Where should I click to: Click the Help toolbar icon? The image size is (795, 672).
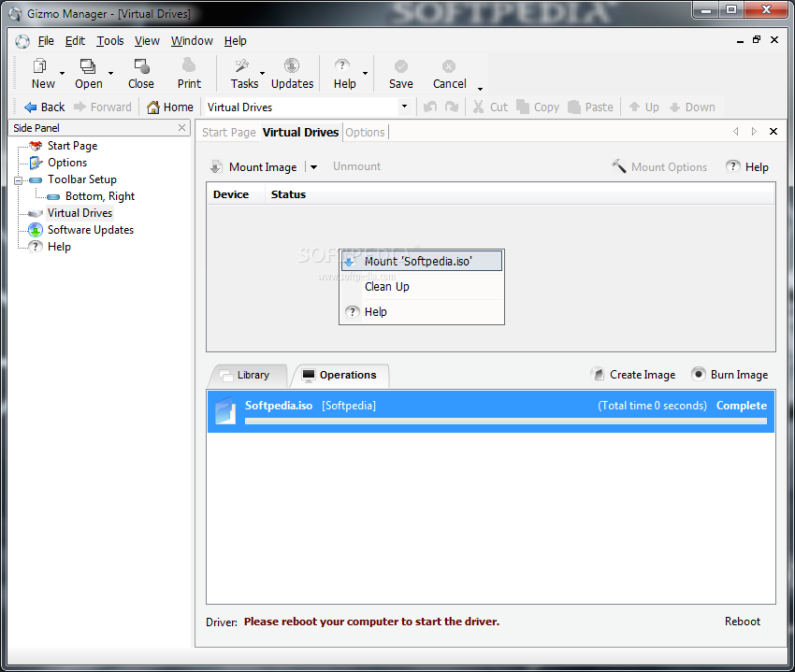[x=342, y=65]
